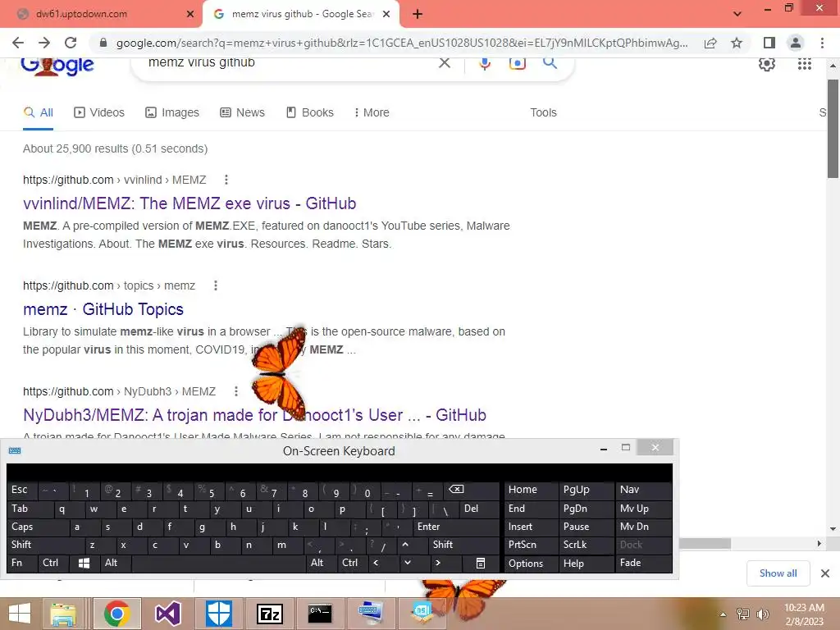Screen dimensions: 840x630
Task: Click Windows logo key on On-Screen Keyboard
Action: (84, 563)
